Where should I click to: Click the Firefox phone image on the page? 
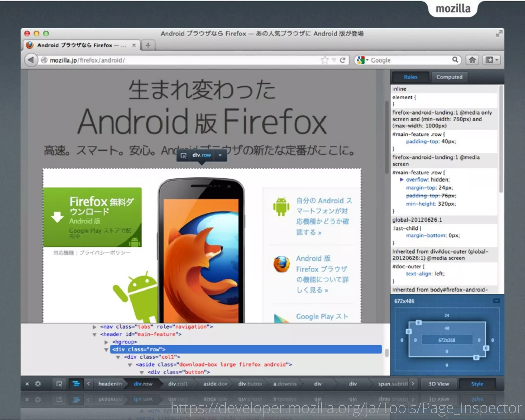201,250
